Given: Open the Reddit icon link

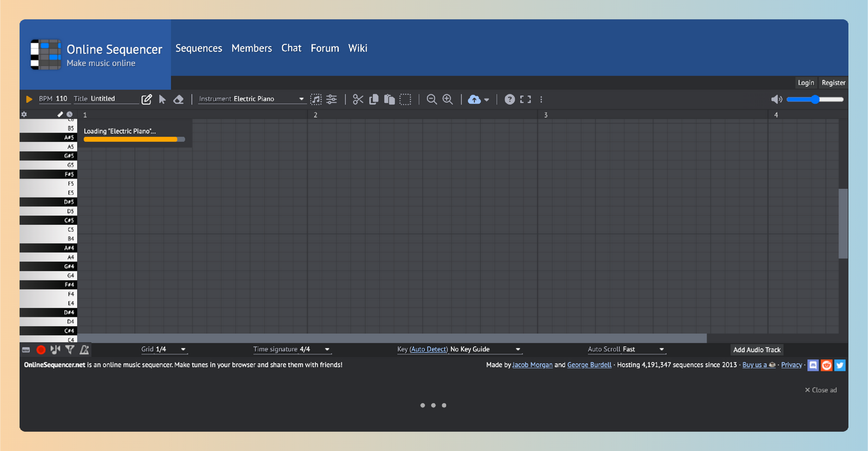Looking at the screenshot, I should pyautogui.click(x=826, y=365).
